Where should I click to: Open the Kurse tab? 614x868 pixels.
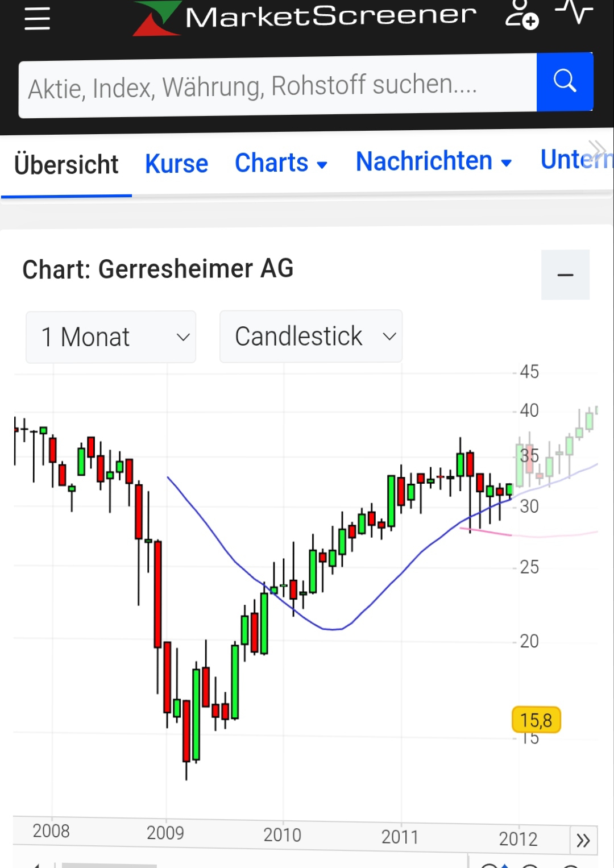[176, 163]
